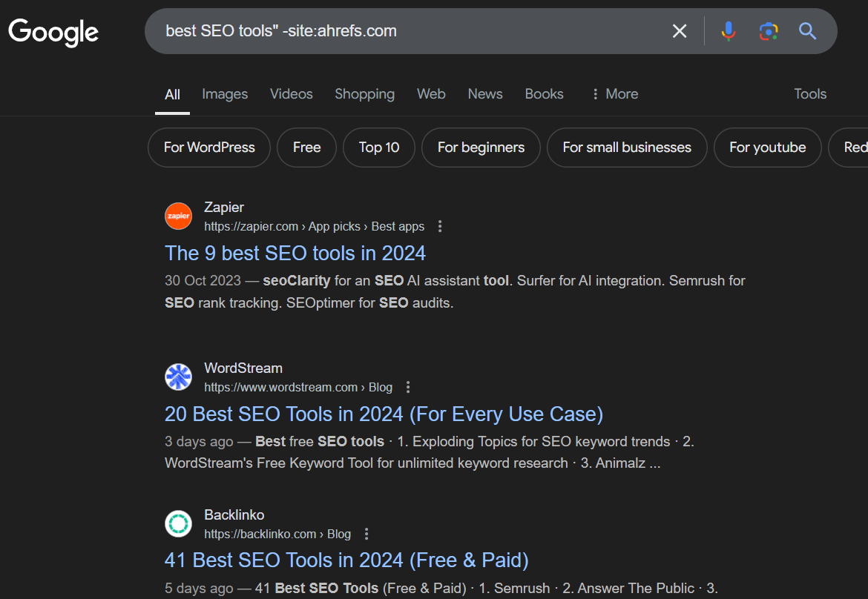Screen dimensions: 868x599
Task: Apply the Free filter chip
Action: tap(306, 147)
